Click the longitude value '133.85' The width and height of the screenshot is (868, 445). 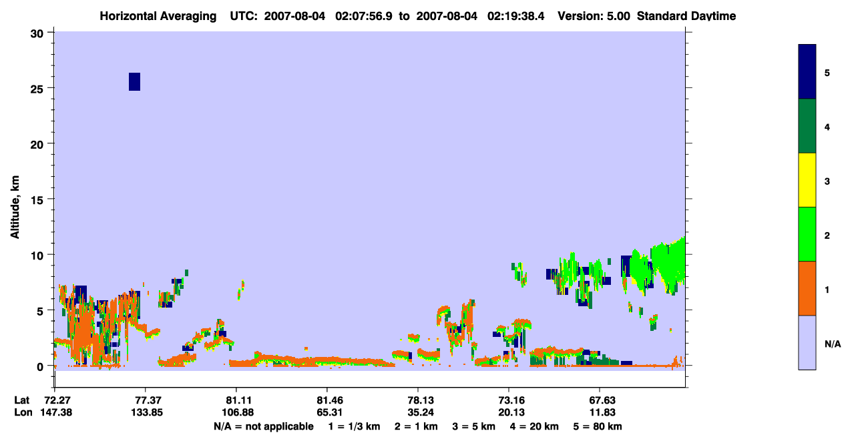click(146, 412)
